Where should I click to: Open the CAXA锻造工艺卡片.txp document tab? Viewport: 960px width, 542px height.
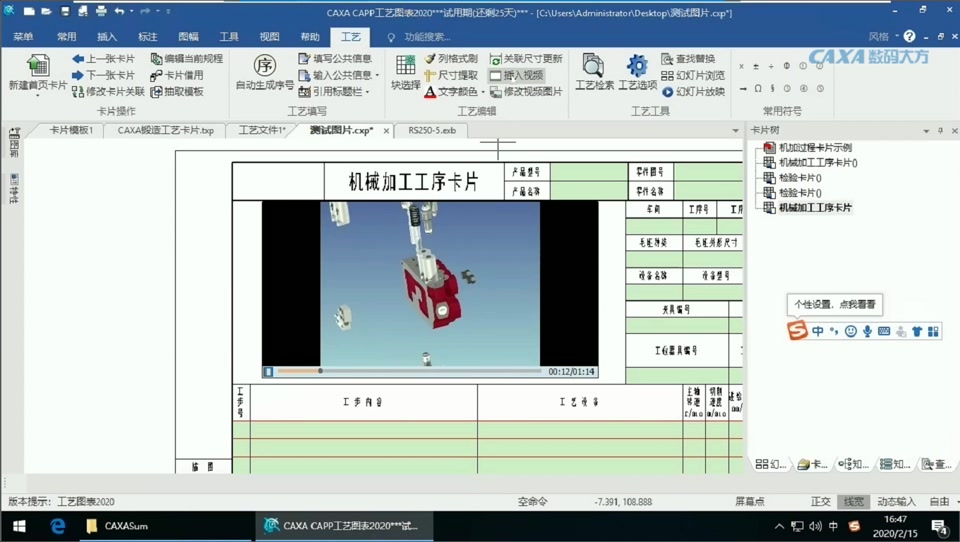(x=165, y=130)
